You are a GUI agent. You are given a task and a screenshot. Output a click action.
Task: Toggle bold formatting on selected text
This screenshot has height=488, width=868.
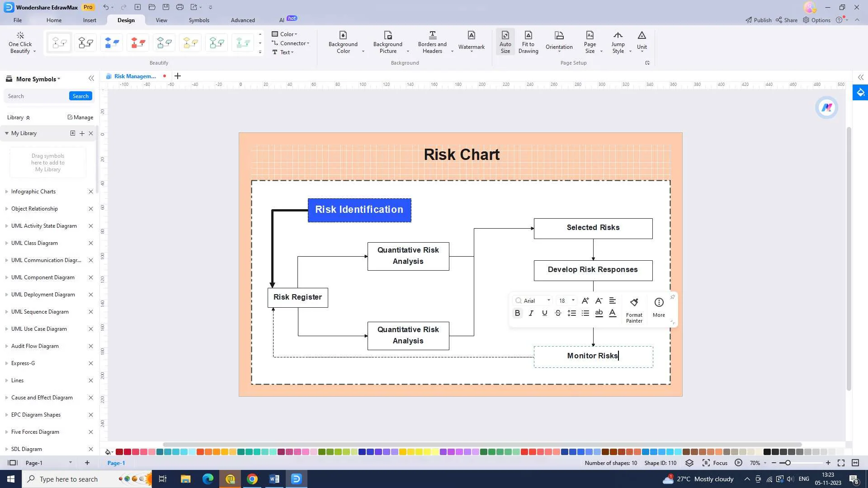(517, 313)
